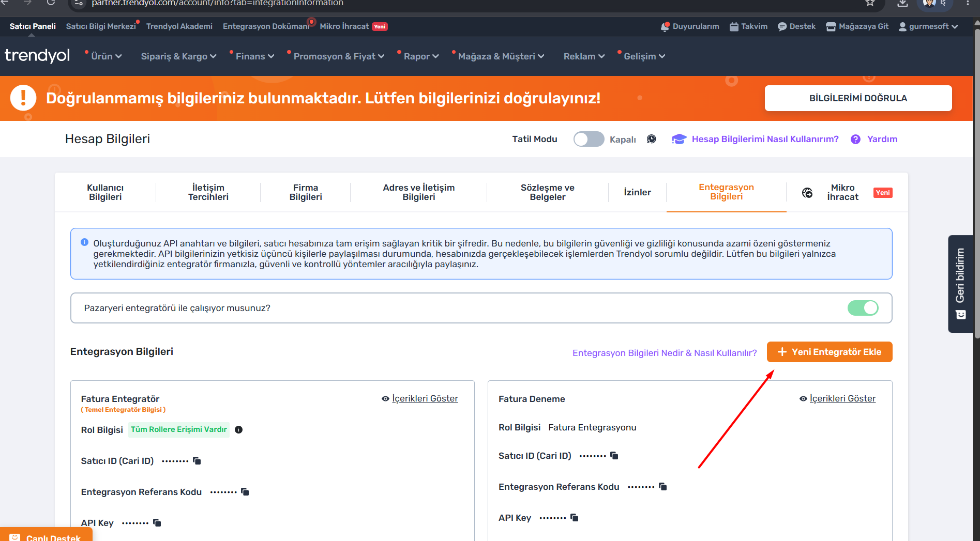Copy Fatura Deneme Entegrasyon Referans Kodu
The width and height of the screenshot is (980, 541).
point(663,486)
